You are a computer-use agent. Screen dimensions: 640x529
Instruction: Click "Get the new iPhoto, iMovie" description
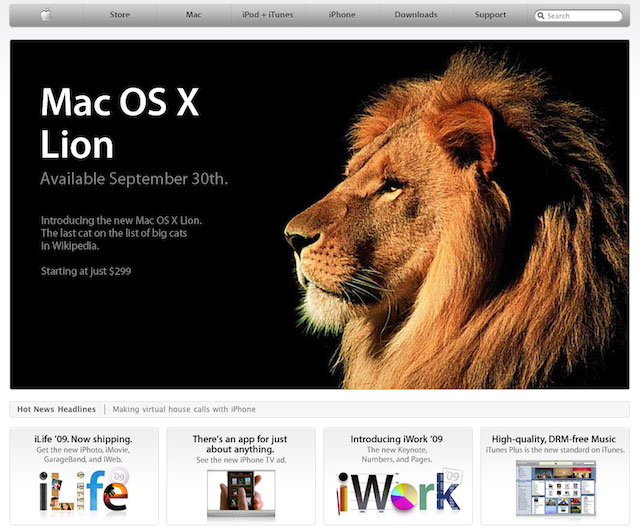pyautogui.click(x=83, y=454)
